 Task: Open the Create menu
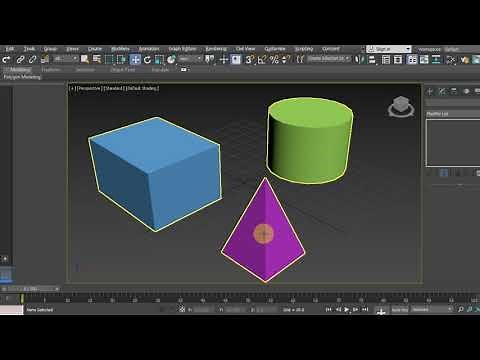[95, 49]
